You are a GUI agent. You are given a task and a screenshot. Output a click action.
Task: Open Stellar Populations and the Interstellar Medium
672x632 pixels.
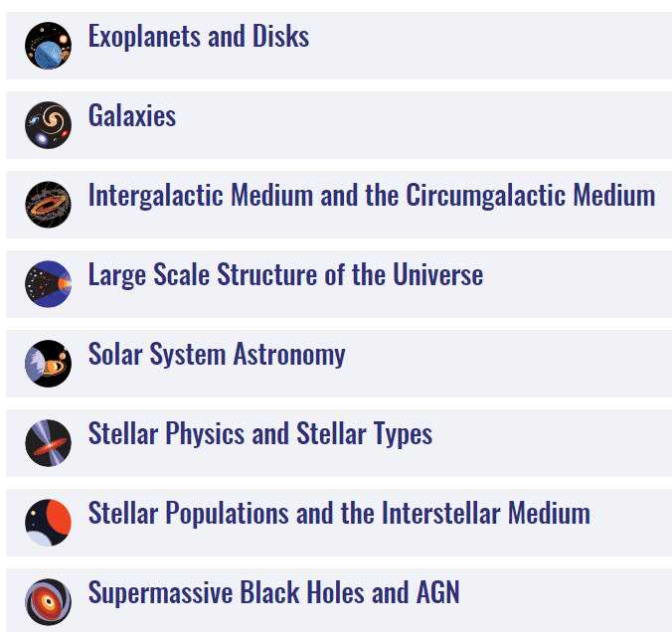pos(339,514)
